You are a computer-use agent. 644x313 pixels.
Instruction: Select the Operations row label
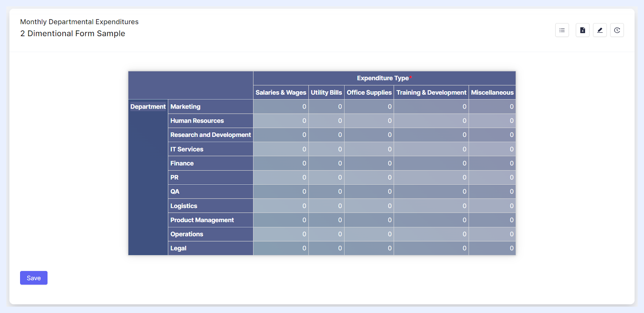(210, 234)
